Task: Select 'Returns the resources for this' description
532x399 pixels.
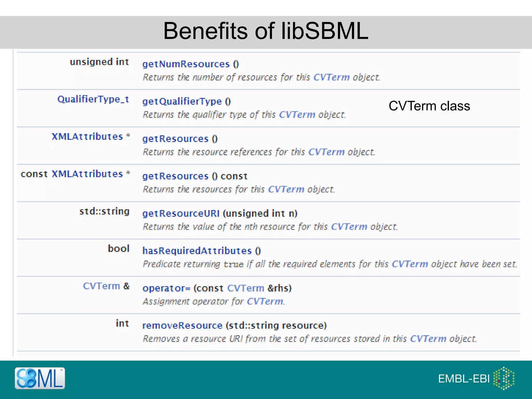Action: (204, 189)
